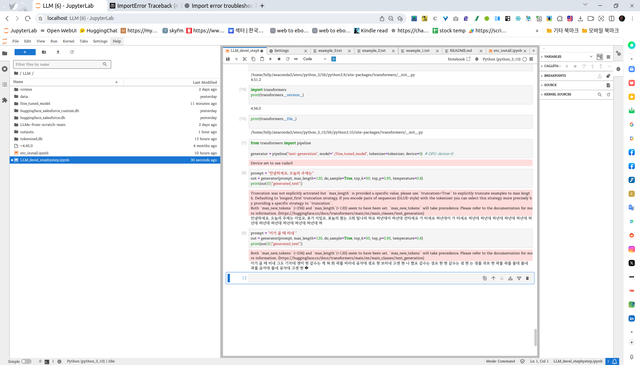
Task: Switch variables panel to tree view
Action: (x=600, y=57)
